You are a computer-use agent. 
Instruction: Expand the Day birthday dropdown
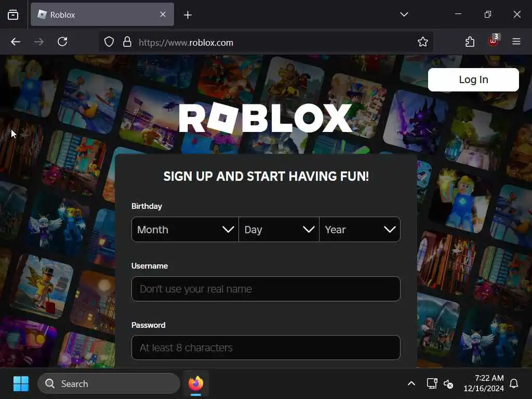click(x=279, y=230)
